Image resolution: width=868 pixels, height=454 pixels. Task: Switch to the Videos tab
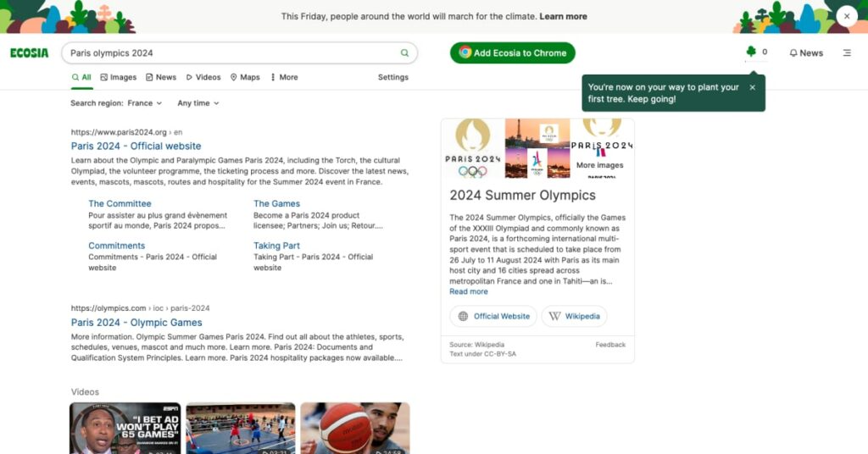[x=203, y=77]
